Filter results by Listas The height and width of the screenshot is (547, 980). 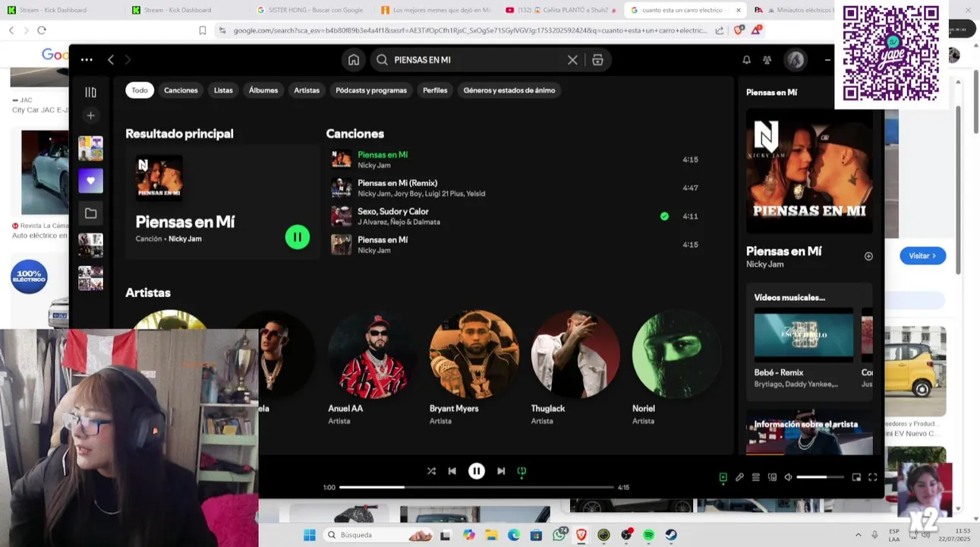(x=223, y=90)
